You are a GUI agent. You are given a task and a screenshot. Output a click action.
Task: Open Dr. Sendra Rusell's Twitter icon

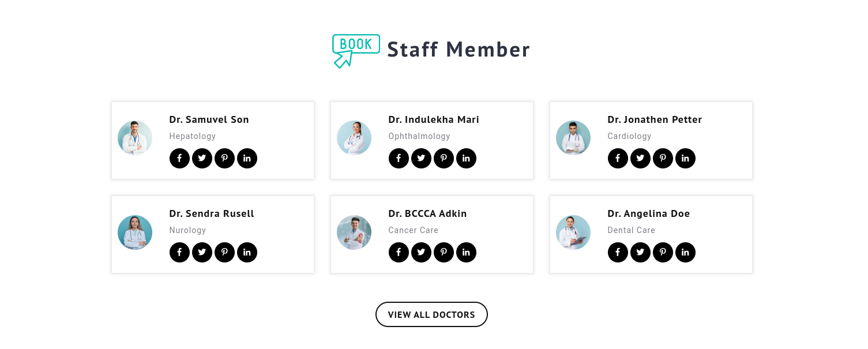pos(202,252)
